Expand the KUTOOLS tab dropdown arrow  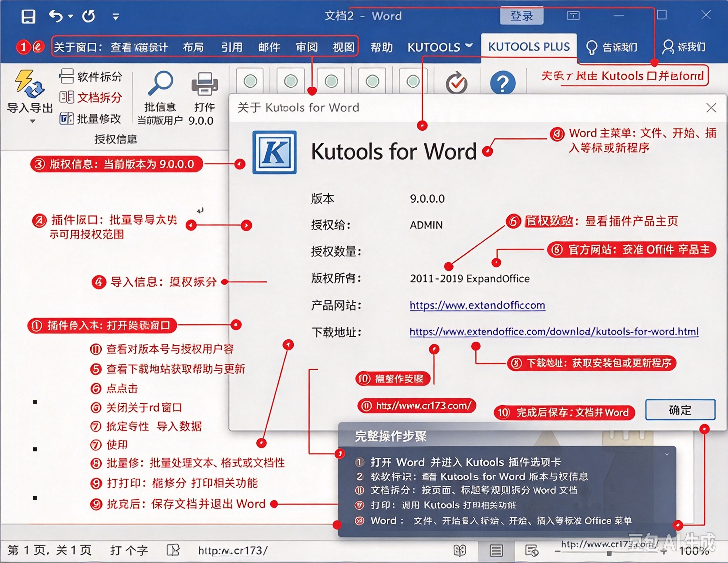[469, 45]
